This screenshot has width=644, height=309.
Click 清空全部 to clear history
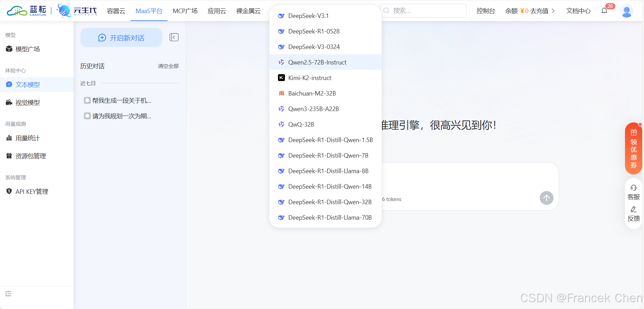tap(168, 66)
